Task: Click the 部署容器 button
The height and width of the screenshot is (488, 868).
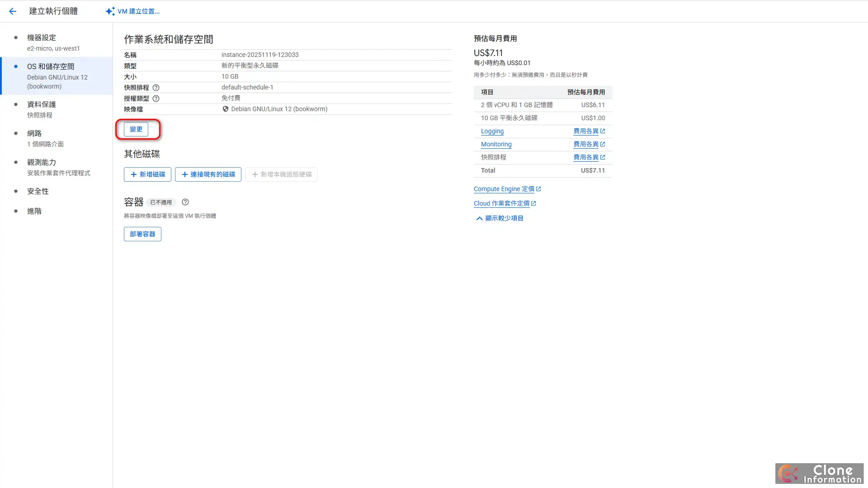Action: point(142,234)
